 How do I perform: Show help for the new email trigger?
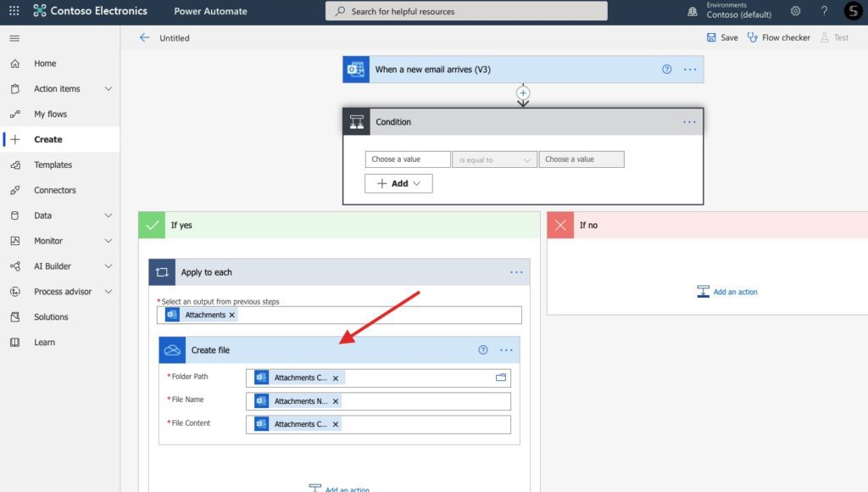pos(666,70)
